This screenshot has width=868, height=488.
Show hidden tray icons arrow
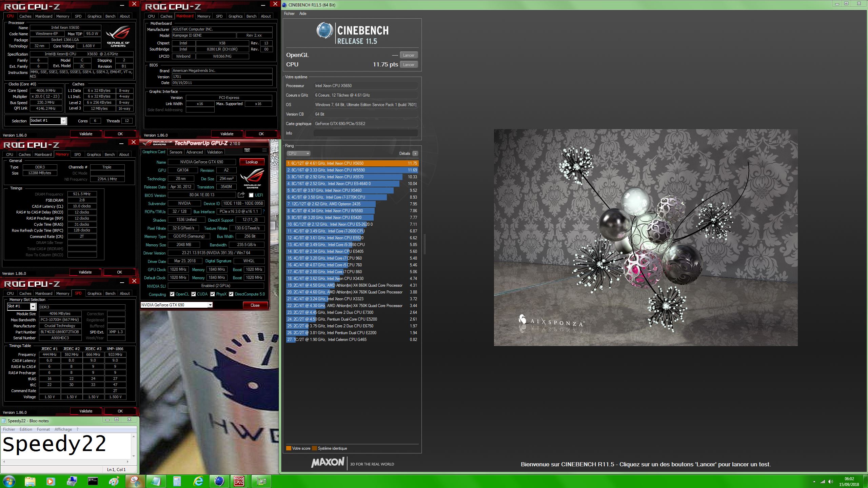[814, 482]
